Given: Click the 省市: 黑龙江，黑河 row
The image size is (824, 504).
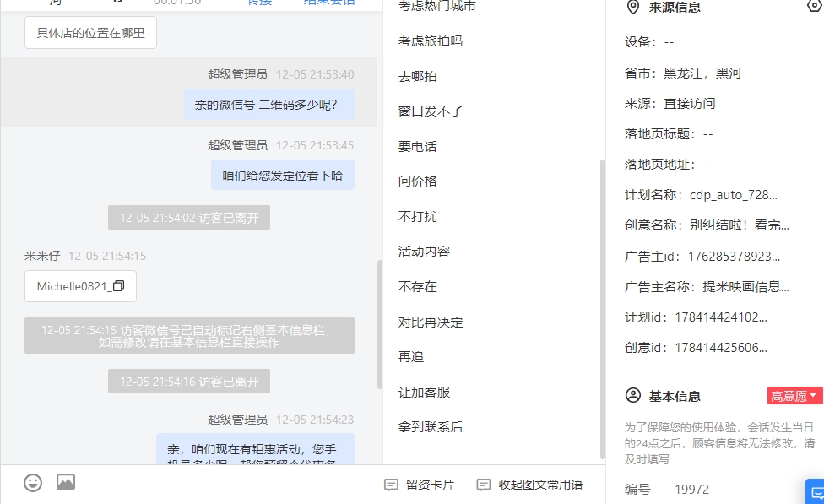Looking at the screenshot, I should click(x=683, y=73).
